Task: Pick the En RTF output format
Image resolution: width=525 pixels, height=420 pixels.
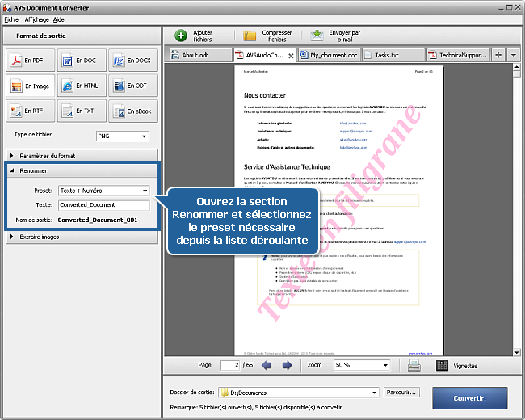Action: coord(30,111)
